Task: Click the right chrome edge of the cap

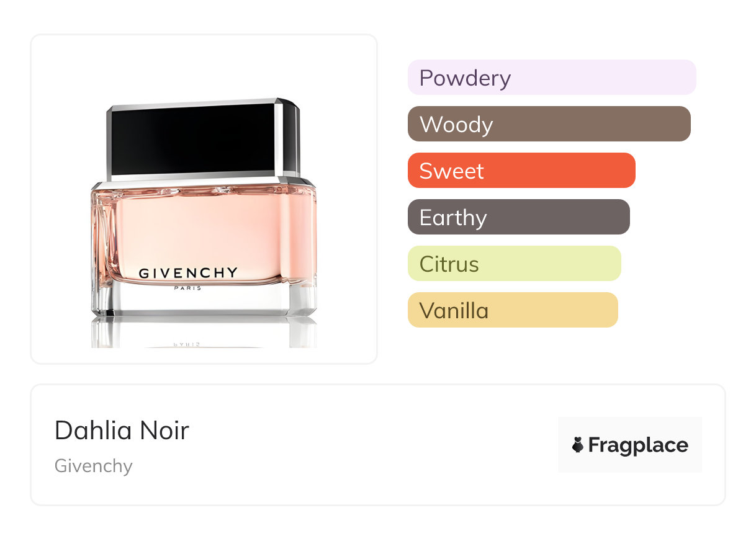Action: coord(288,136)
